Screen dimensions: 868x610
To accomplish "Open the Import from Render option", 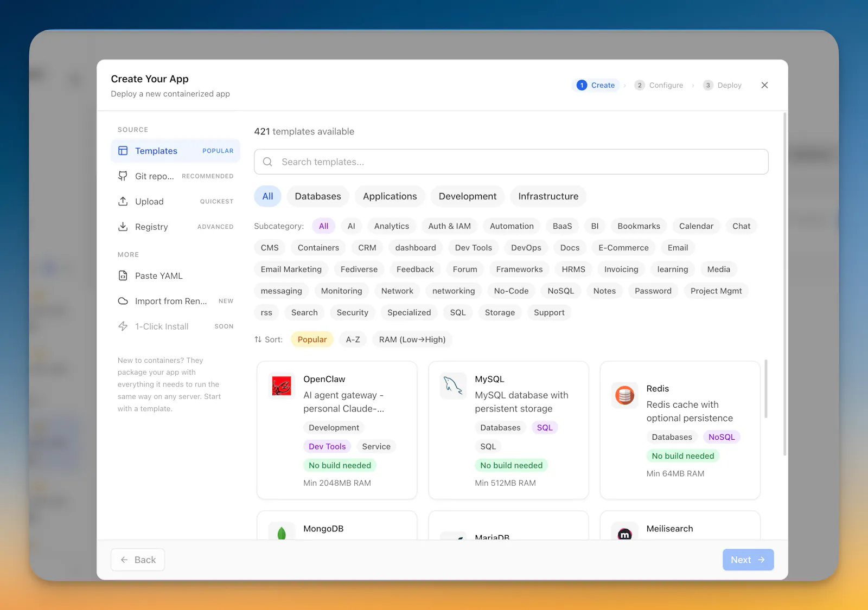I will [175, 301].
